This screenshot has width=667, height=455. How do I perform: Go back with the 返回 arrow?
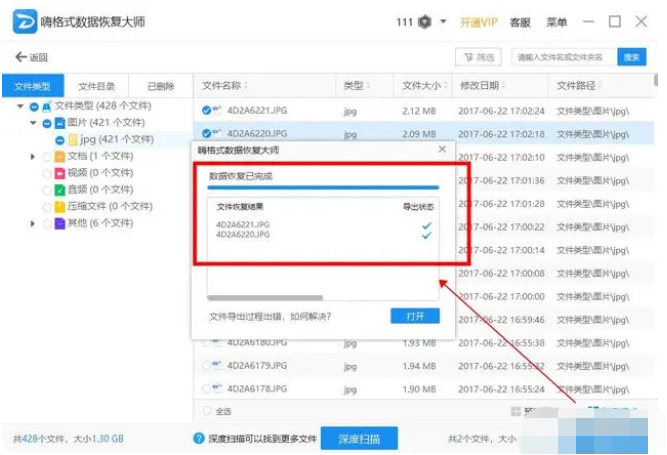coord(31,57)
